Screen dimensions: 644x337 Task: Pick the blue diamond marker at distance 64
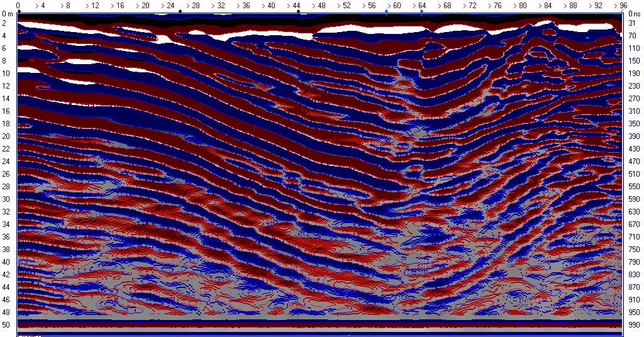(x=422, y=12)
